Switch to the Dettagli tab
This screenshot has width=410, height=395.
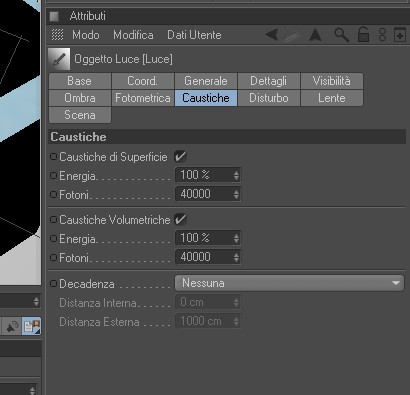pyautogui.click(x=269, y=81)
